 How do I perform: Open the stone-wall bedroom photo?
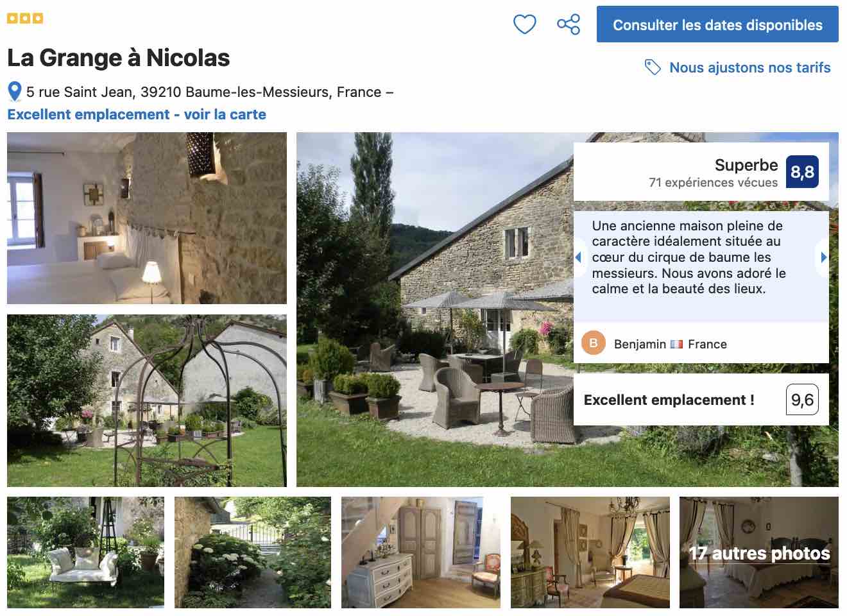point(147,218)
